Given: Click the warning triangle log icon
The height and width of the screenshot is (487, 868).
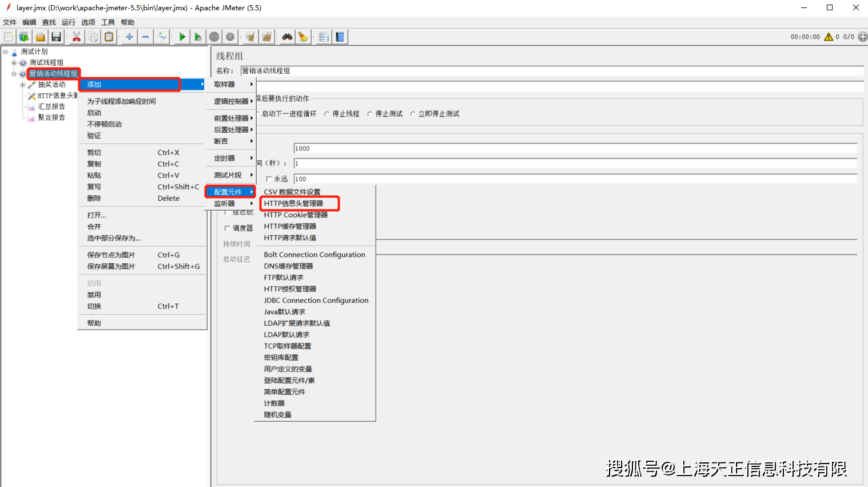Looking at the screenshot, I should click(x=829, y=37).
